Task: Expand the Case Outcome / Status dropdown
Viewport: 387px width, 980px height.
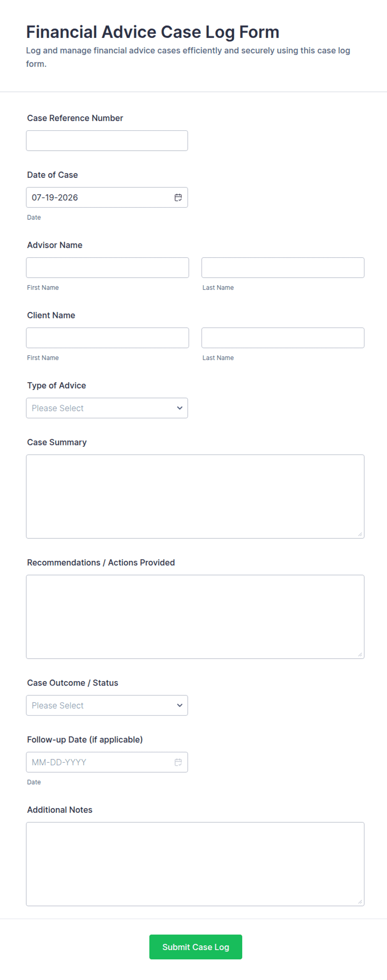Action: click(107, 705)
